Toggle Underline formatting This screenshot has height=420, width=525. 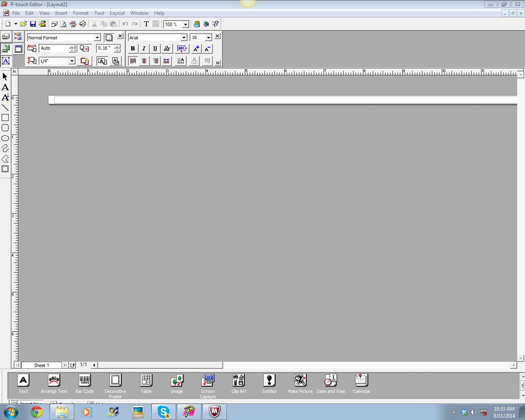pyautogui.click(x=155, y=49)
